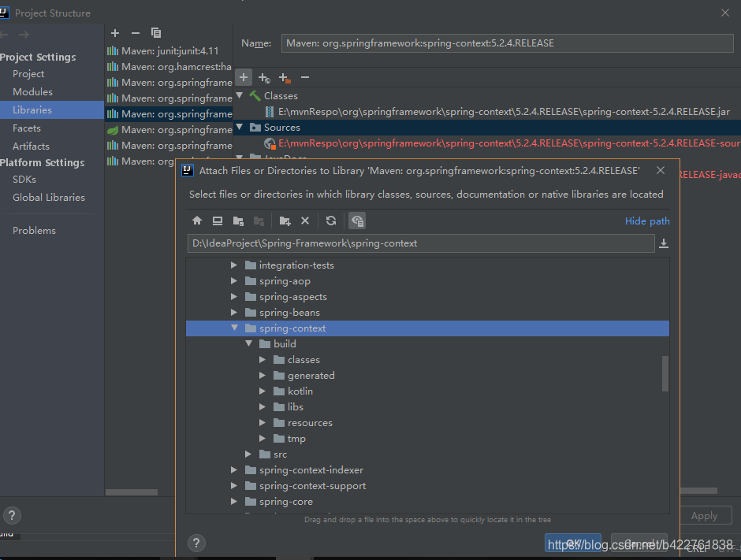Open Modules settings section
This screenshot has width=741, height=560.
pos(32,91)
